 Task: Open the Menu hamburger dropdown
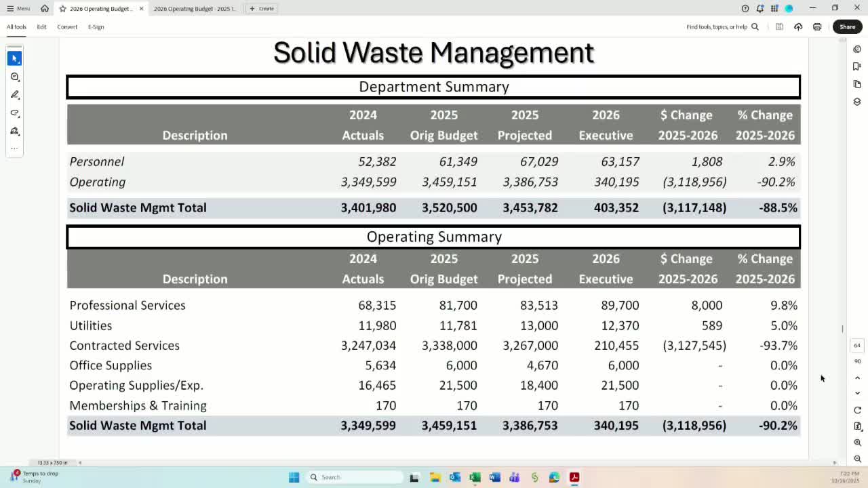point(18,9)
